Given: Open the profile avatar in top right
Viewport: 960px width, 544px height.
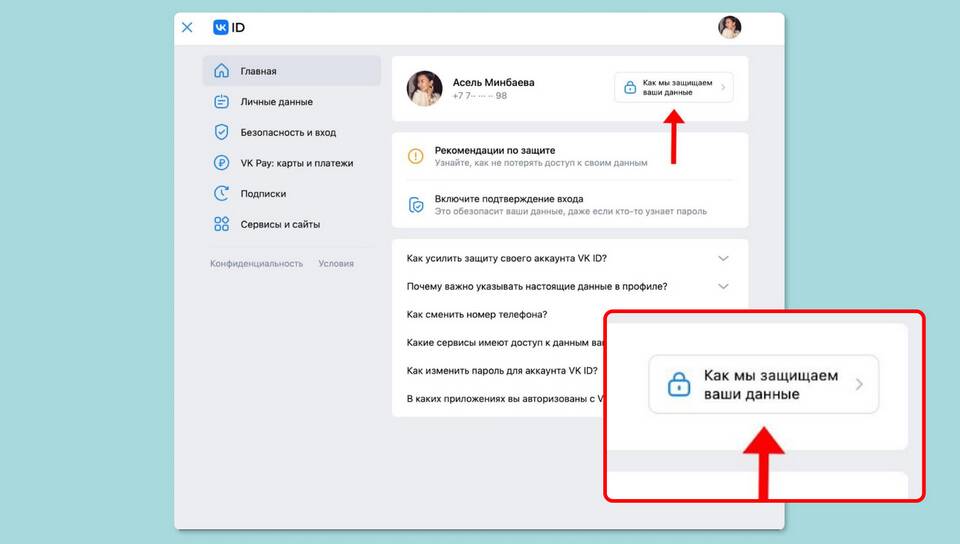Looking at the screenshot, I should (x=729, y=28).
